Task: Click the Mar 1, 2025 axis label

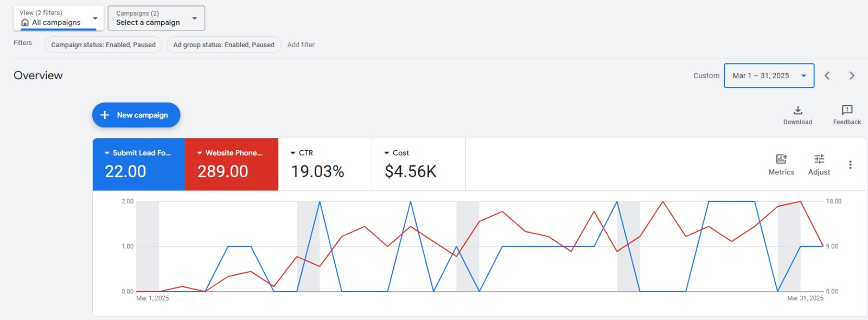Action: [x=152, y=298]
